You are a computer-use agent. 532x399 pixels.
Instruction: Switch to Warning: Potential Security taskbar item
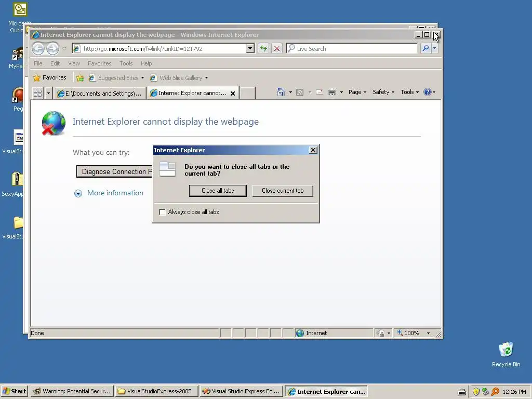[x=72, y=391]
